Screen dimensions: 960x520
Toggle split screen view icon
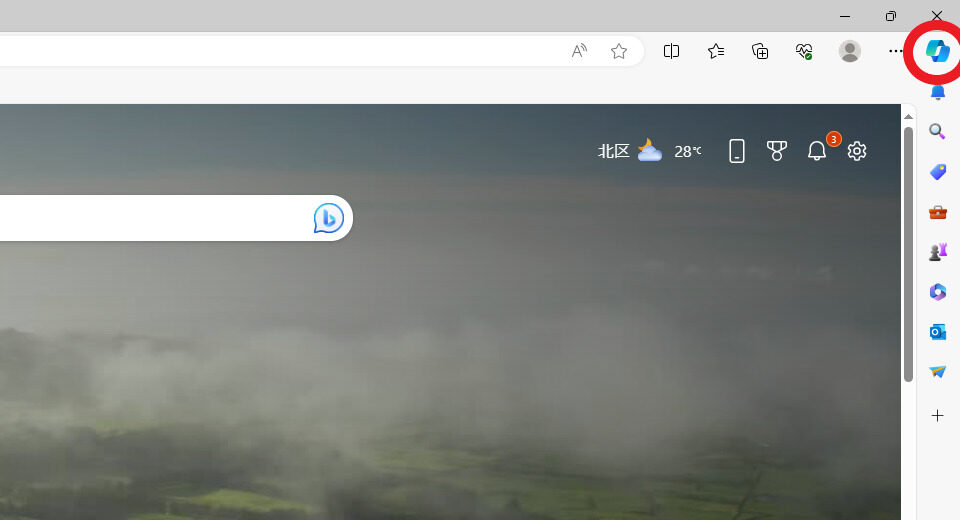pos(671,51)
